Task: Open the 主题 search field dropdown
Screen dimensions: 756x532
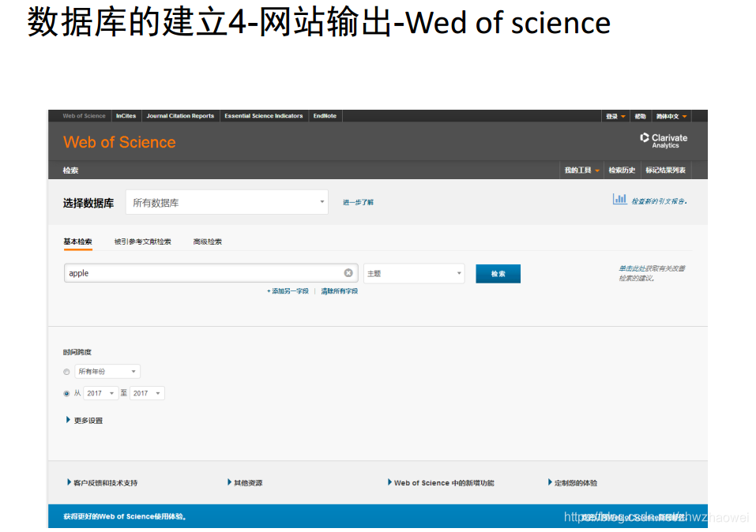Action: click(x=414, y=273)
